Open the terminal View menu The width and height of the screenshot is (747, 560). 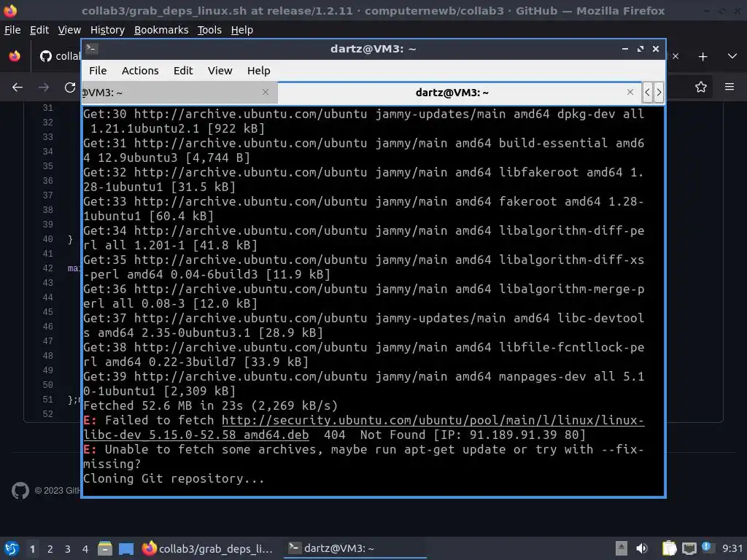click(220, 71)
